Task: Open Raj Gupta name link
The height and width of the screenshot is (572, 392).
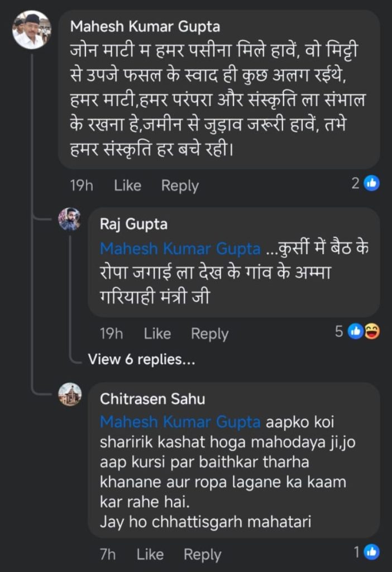Action: tap(133, 224)
